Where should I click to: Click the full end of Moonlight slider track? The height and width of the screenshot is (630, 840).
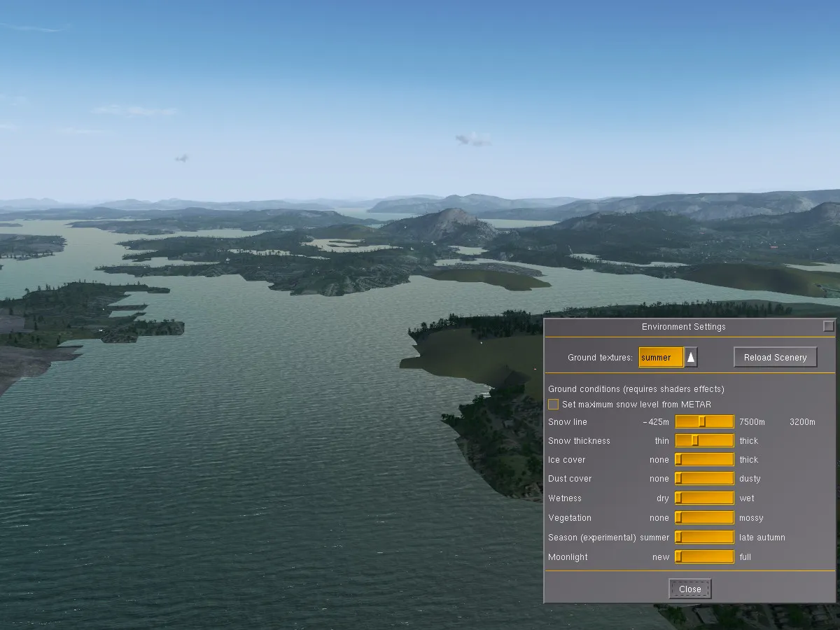coord(729,557)
